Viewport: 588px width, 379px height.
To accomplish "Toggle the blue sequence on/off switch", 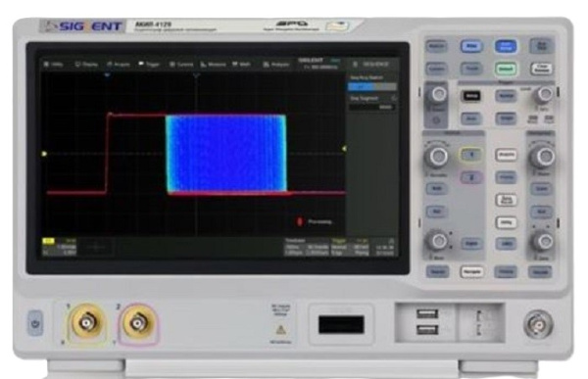I will point(372,86).
